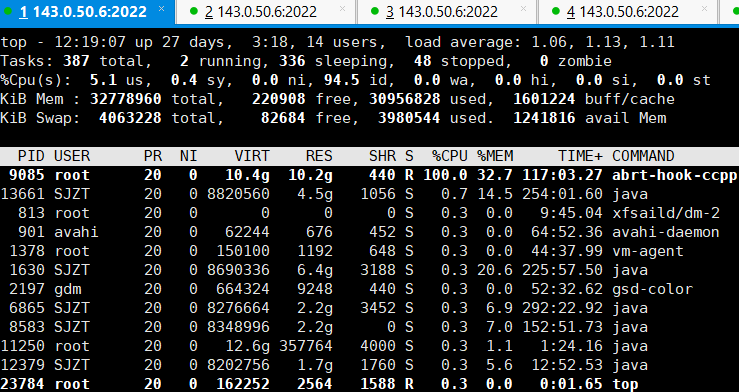Click green status dot on tab 1

[7, 11]
